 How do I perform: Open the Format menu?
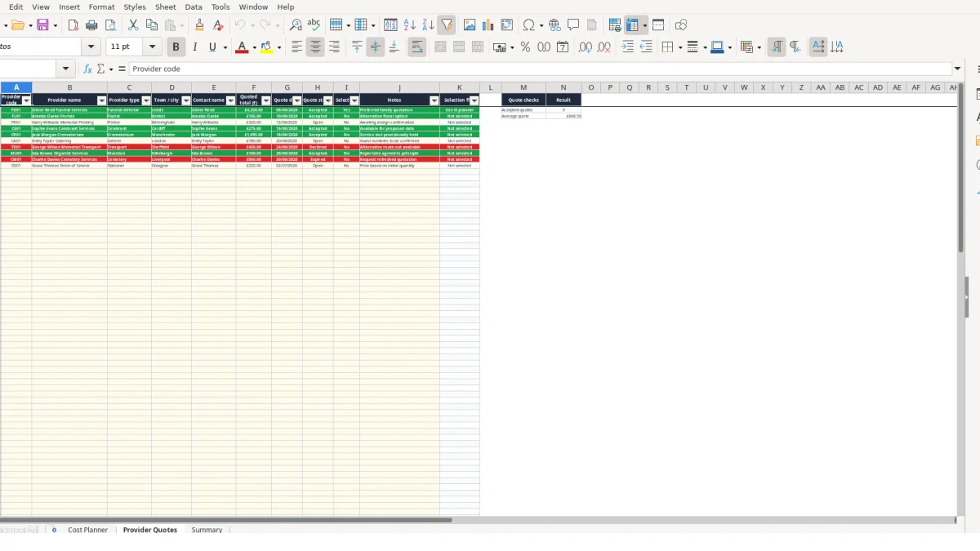tap(102, 7)
